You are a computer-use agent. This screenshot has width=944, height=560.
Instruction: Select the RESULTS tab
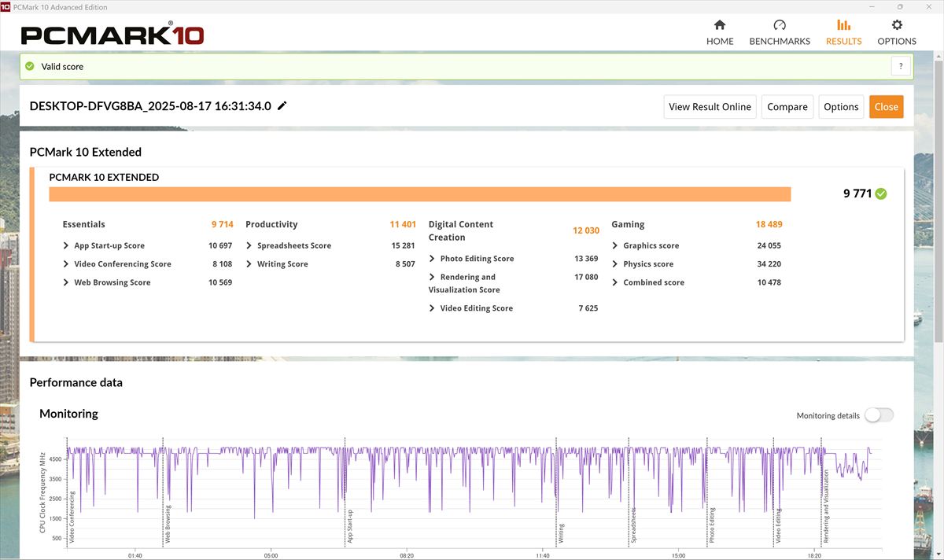point(843,32)
